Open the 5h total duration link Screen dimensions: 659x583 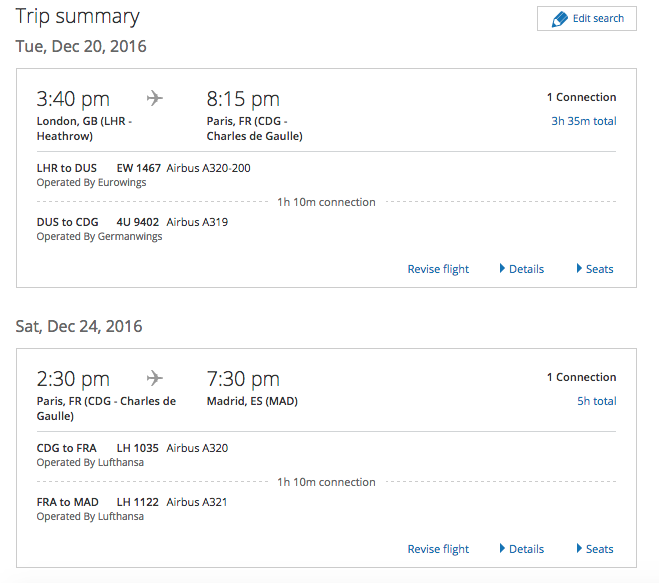(x=597, y=401)
